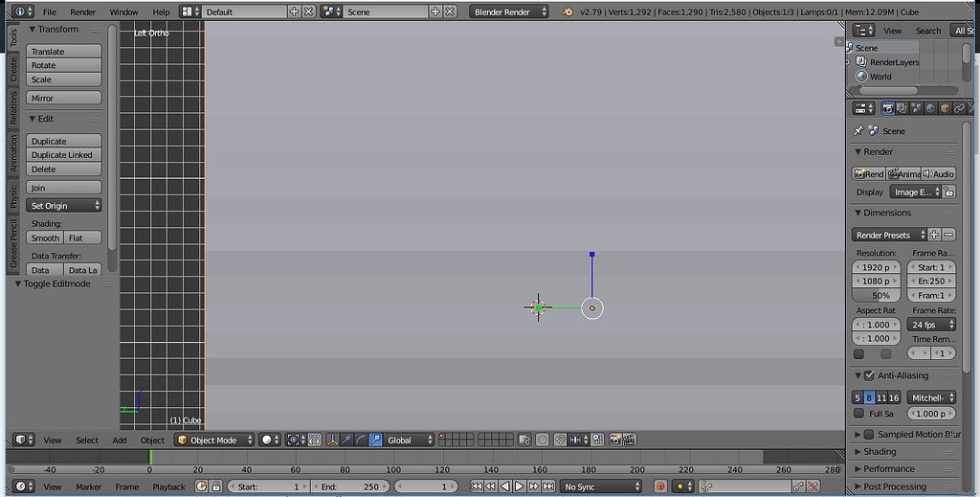Open the Object Mode dropdown
Image resolution: width=980 pixels, height=497 pixels.
(x=214, y=440)
